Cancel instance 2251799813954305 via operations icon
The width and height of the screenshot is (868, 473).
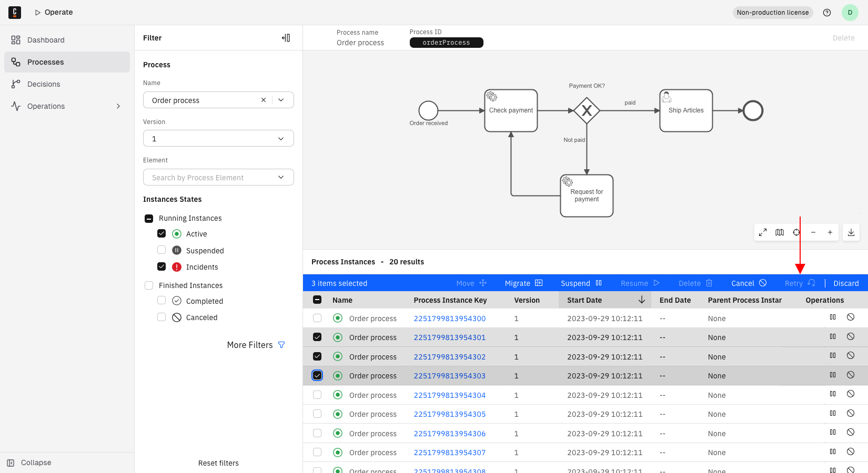(851, 413)
